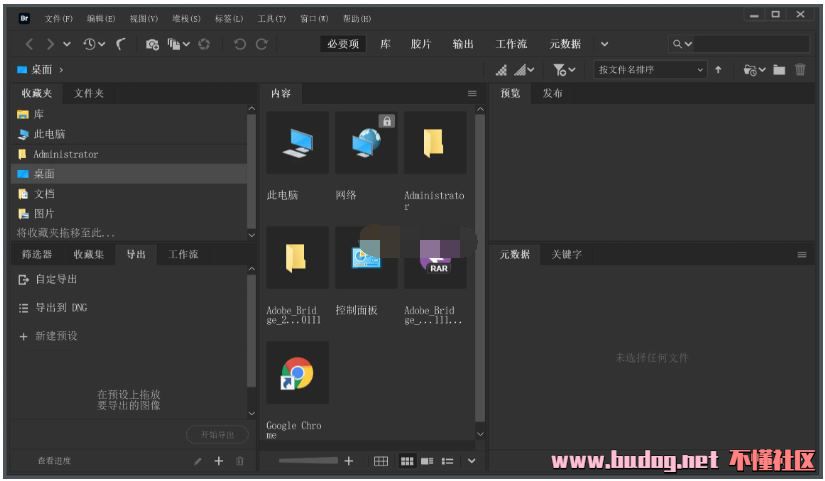
Task: Open the navigation history dropdown arrow
Action: [67, 44]
